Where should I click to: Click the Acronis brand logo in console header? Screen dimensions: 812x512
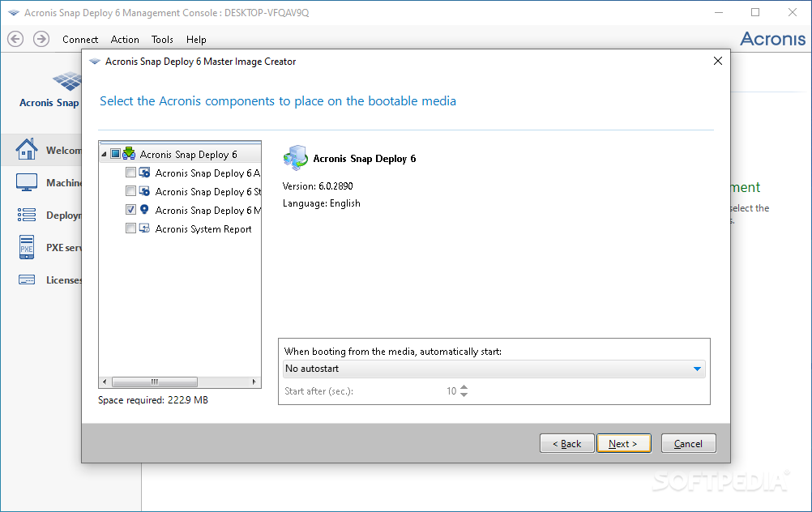click(x=772, y=39)
